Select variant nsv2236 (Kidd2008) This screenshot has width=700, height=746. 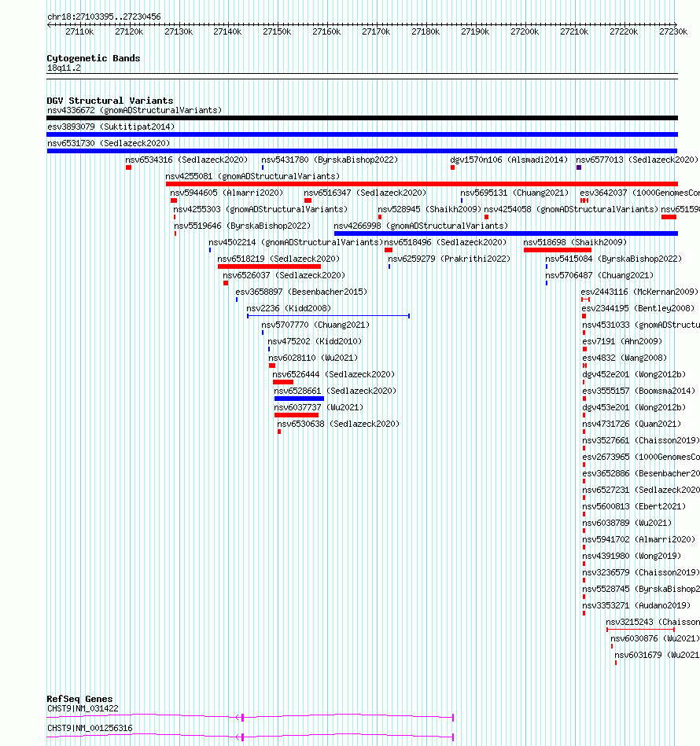click(x=289, y=308)
